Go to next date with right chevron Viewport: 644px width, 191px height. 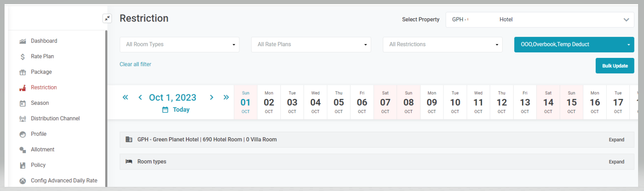211,97
